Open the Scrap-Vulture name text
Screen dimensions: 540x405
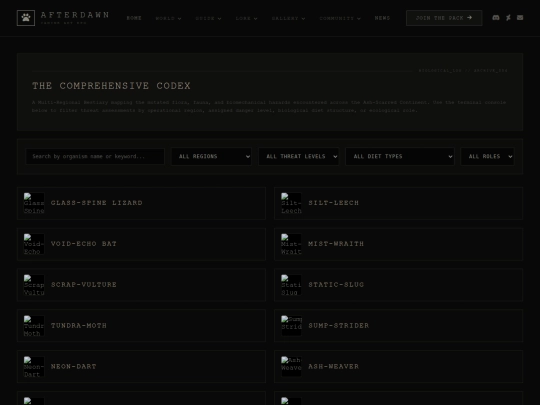(84, 285)
